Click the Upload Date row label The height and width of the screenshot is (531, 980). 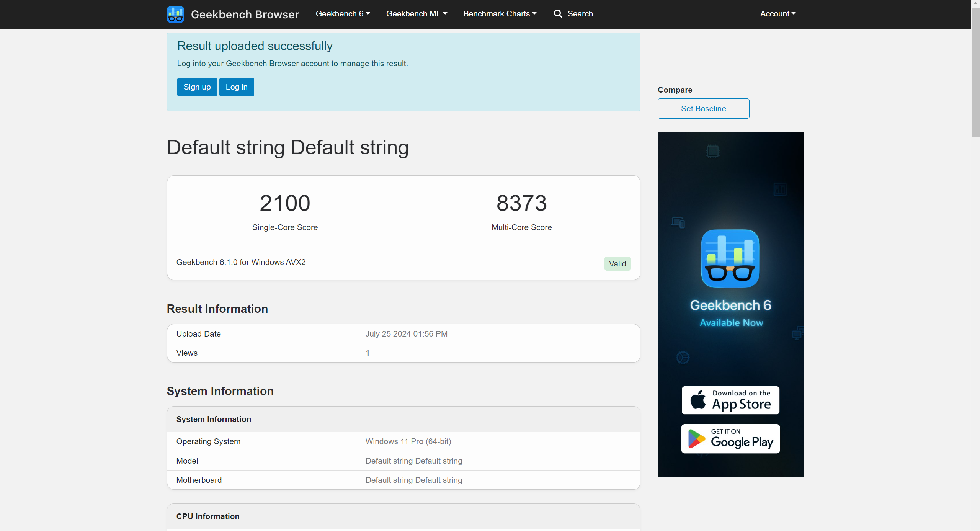[198, 334]
